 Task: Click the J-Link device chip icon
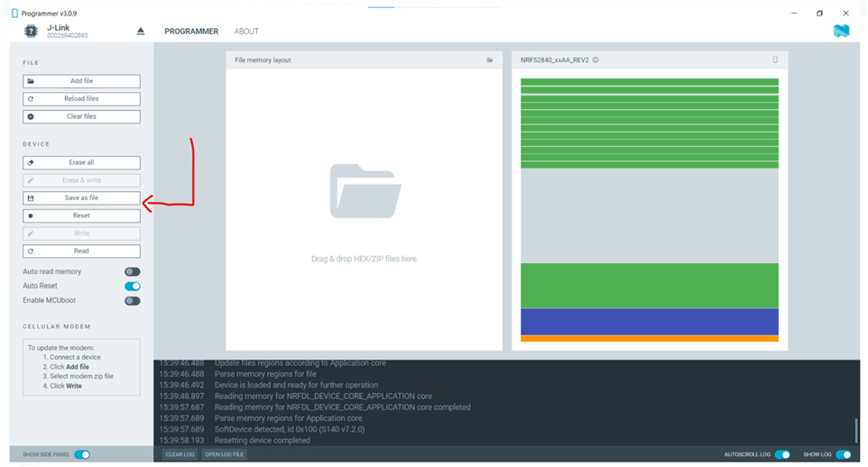tap(32, 32)
